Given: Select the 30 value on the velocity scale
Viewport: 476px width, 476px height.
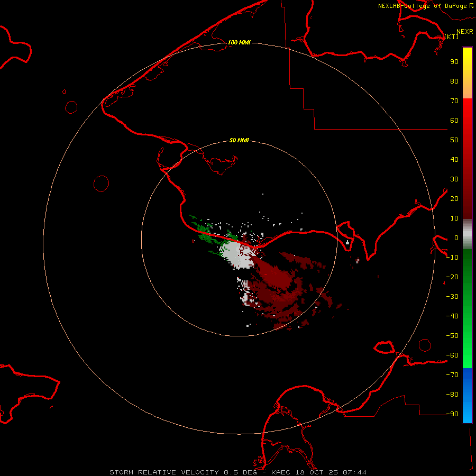Looking at the screenshot, I should [x=454, y=179].
